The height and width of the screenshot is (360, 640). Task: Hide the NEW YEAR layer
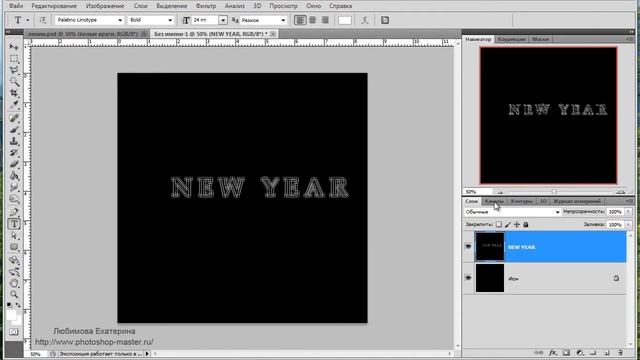click(x=468, y=247)
